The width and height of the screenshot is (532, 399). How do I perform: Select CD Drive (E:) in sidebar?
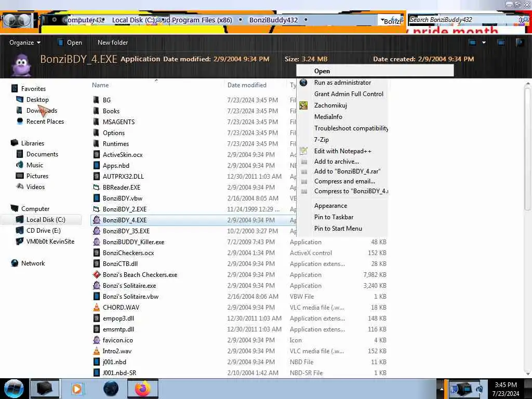point(44,230)
